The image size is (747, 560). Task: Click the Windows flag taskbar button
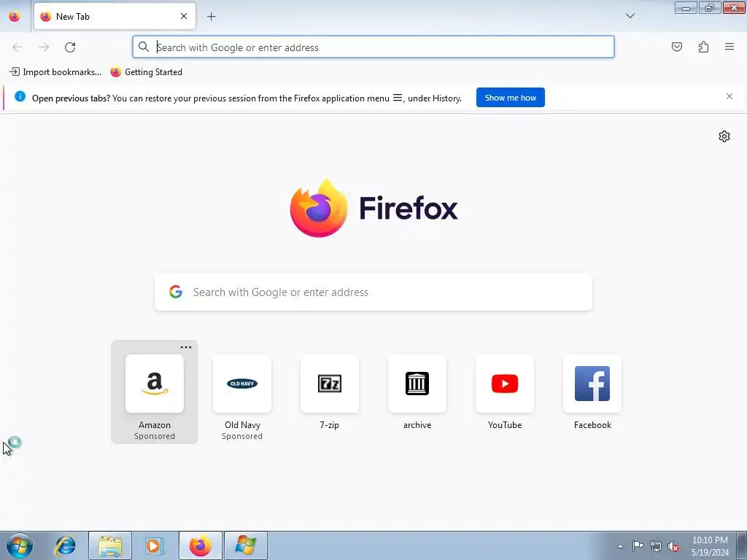[245, 545]
